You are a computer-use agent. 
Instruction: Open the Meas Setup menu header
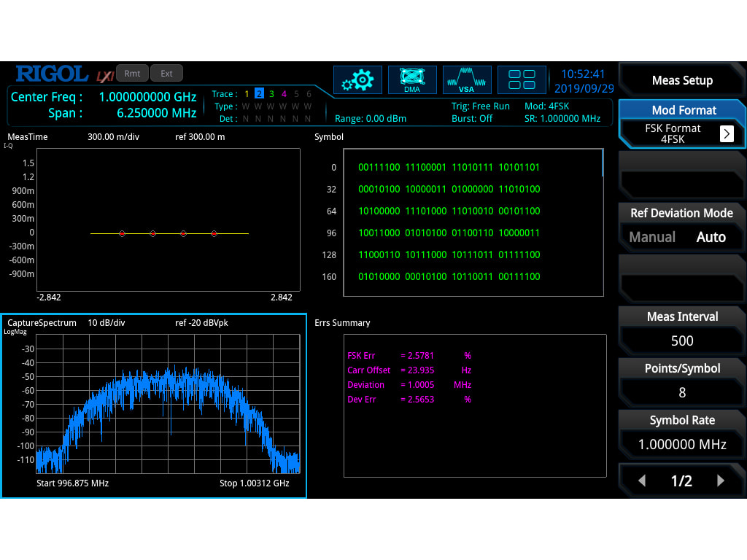[x=682, y=80]
